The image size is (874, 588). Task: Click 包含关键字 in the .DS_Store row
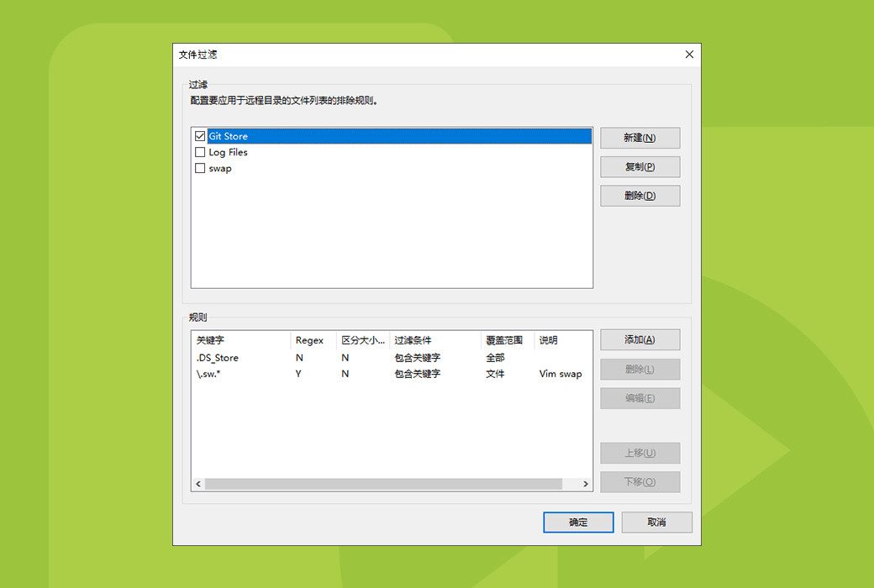tap(418, 358)
